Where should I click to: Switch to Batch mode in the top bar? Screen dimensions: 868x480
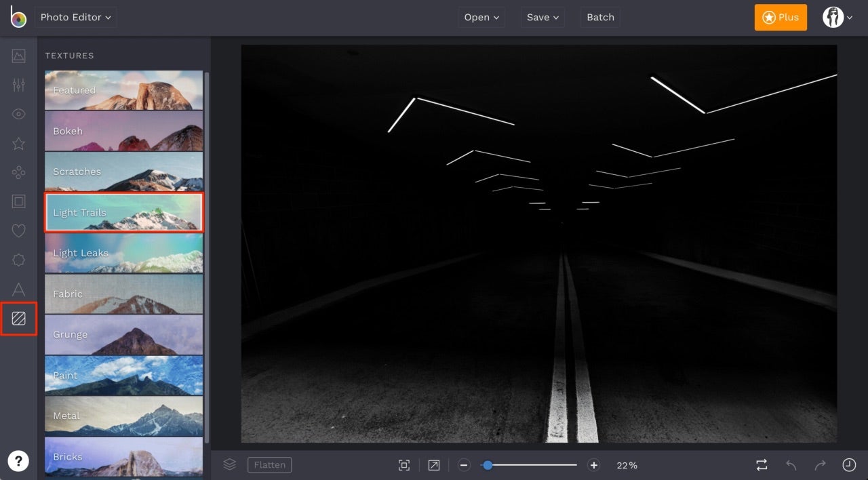(x=599, y=17)
